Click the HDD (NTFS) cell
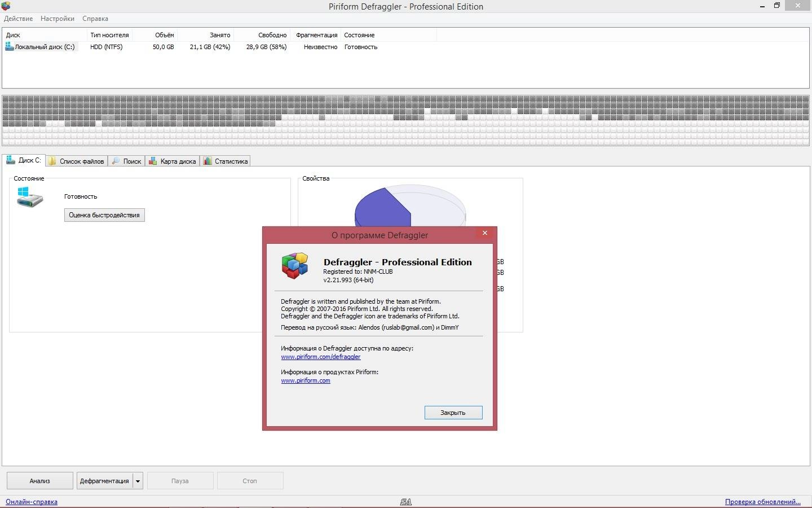The image size is (812, 508). pyautogui.click(x=107, y=47)
